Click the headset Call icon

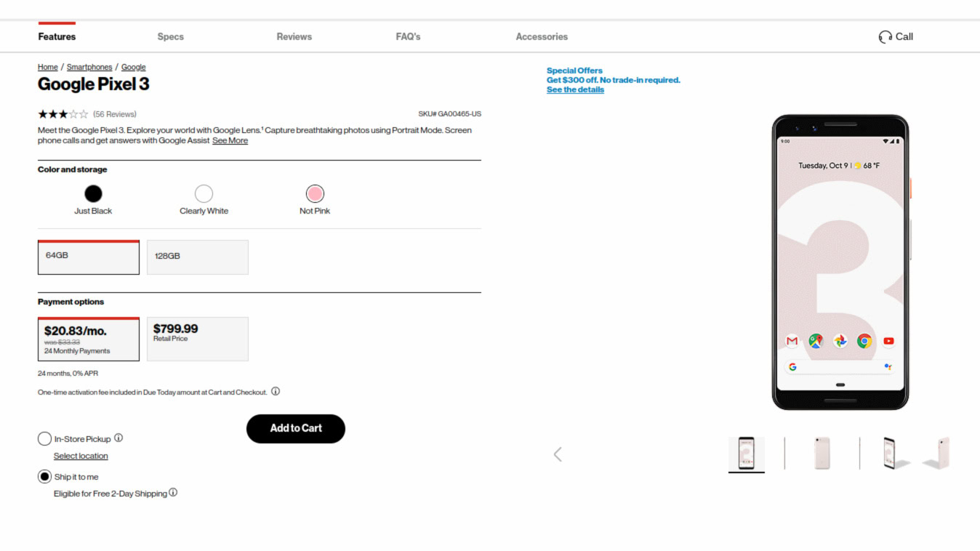click(x=885, y=37)
